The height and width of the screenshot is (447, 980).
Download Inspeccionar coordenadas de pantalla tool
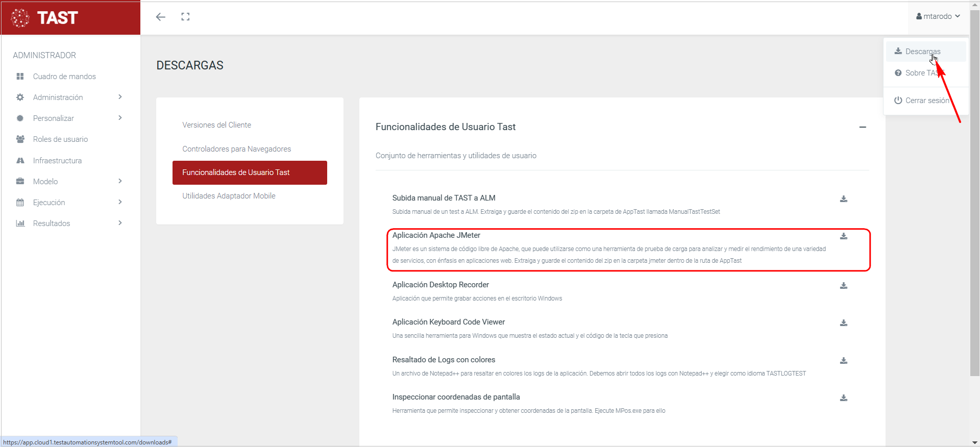[x=843, y=398]
